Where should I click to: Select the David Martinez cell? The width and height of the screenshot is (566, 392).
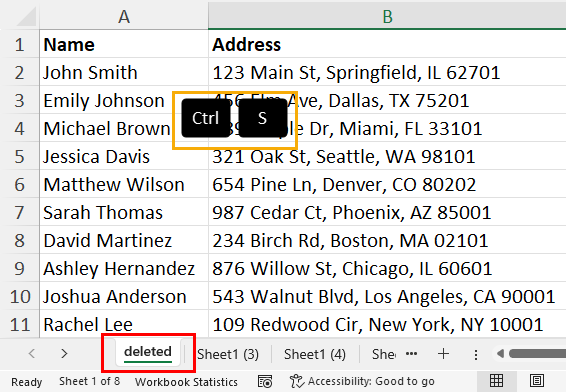[x=124, y=240]
